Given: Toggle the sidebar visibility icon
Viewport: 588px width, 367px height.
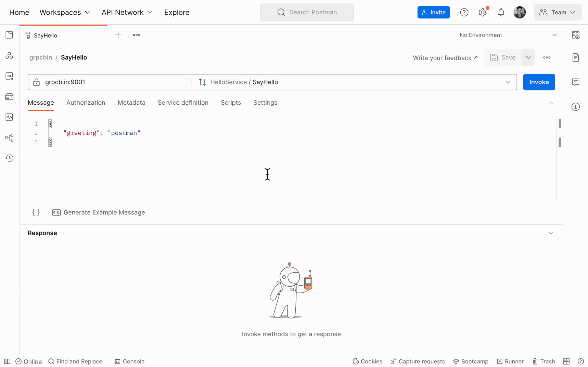Looking at the screenshot, I should tap(7, 361).
